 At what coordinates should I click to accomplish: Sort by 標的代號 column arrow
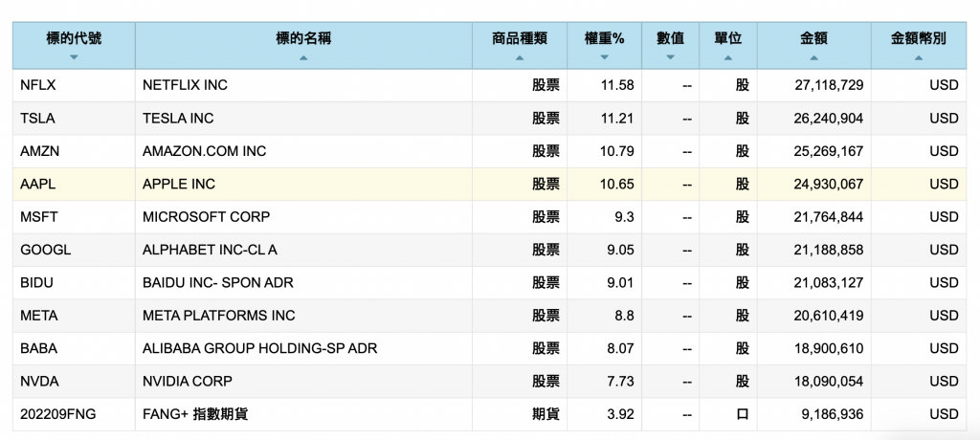(74, 57)
